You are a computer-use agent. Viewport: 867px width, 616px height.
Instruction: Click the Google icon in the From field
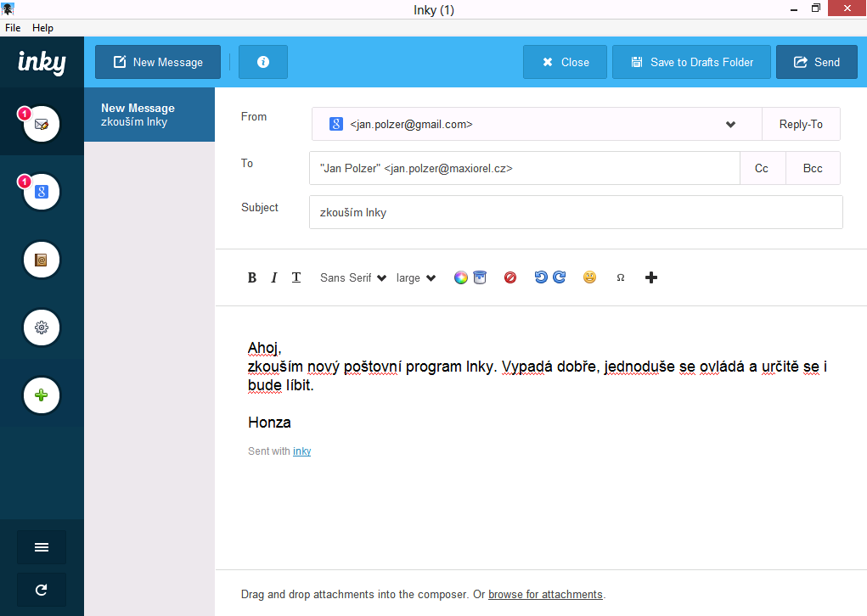[x=336, y=124]
